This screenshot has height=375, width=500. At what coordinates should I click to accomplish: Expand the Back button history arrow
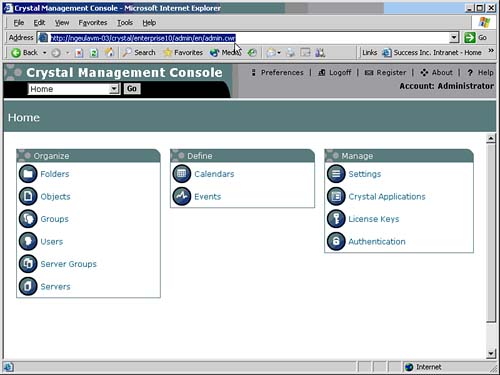44,53
